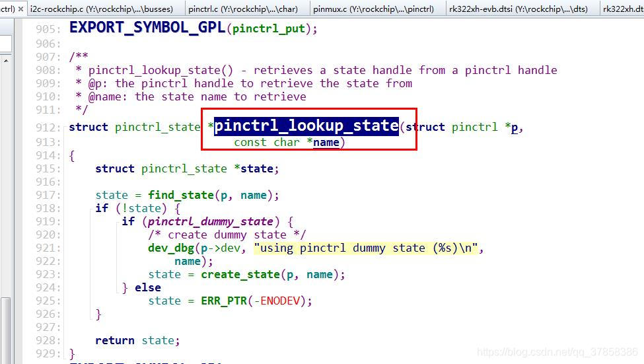This screenshot has width=644, height=364.
Task: Click the -ENODEV constant
Action: point(277,301)
